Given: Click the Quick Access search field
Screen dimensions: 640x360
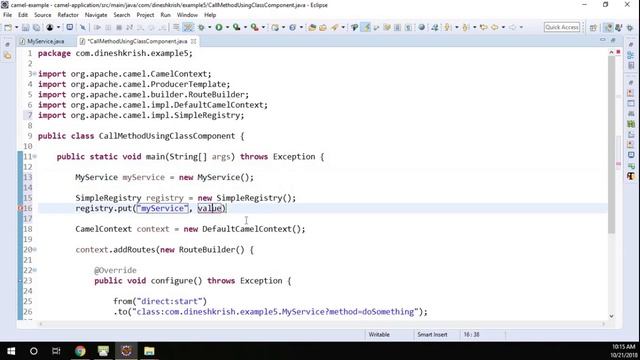Looking at the screenshot, I should click(562, 27).
